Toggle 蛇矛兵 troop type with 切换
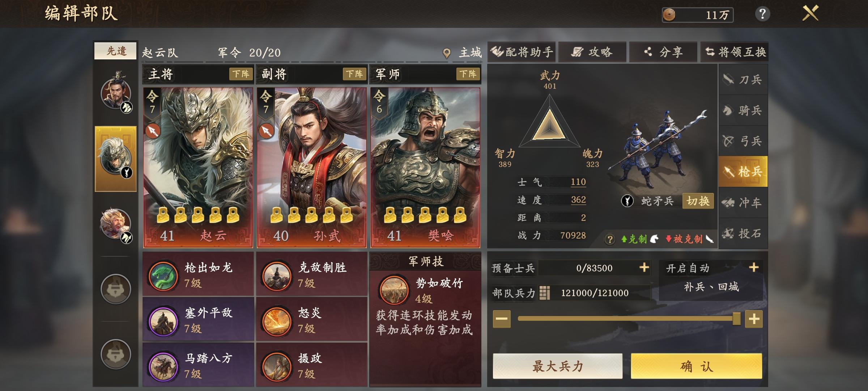 click(698, 201)
